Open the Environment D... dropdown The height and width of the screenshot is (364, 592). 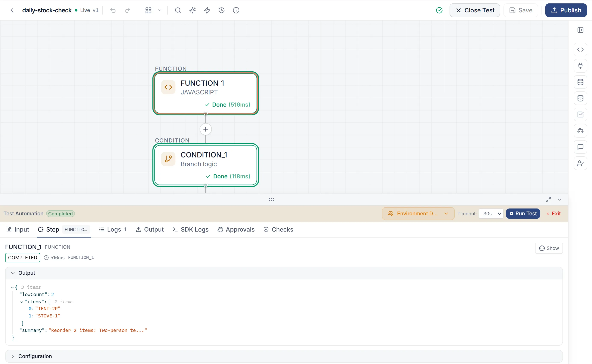click(418, 214)
